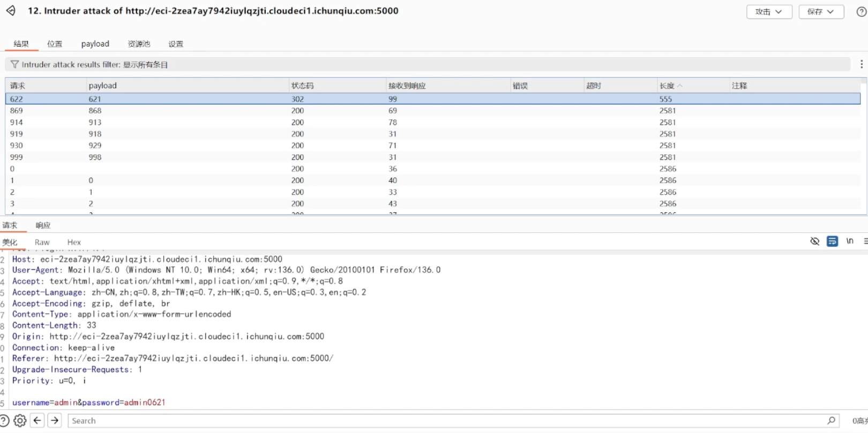Image resolution: width=868 pixels, height=433 pixels.
Task: Sort by 错误 error column header
Action: 547,86
